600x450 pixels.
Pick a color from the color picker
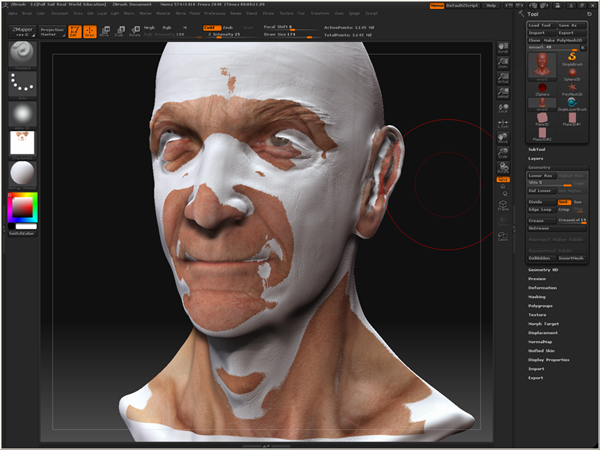pyautogui.click(x=20, y=208)
